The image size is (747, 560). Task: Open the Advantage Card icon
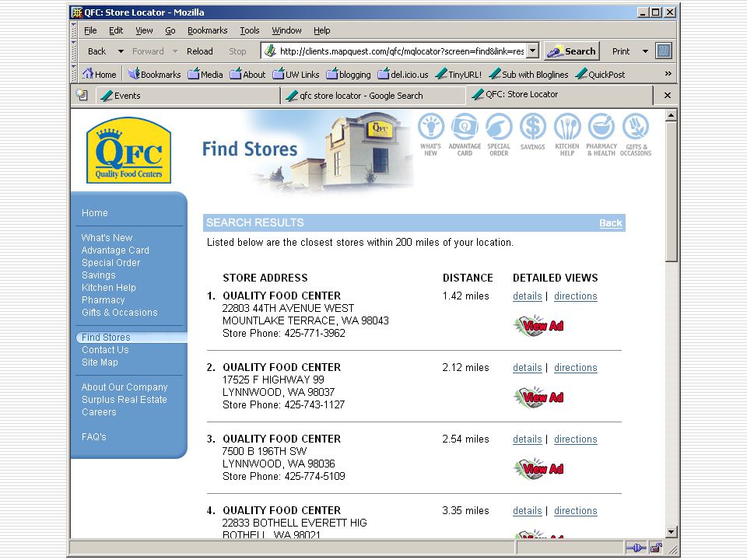click(x=465, y=135)
